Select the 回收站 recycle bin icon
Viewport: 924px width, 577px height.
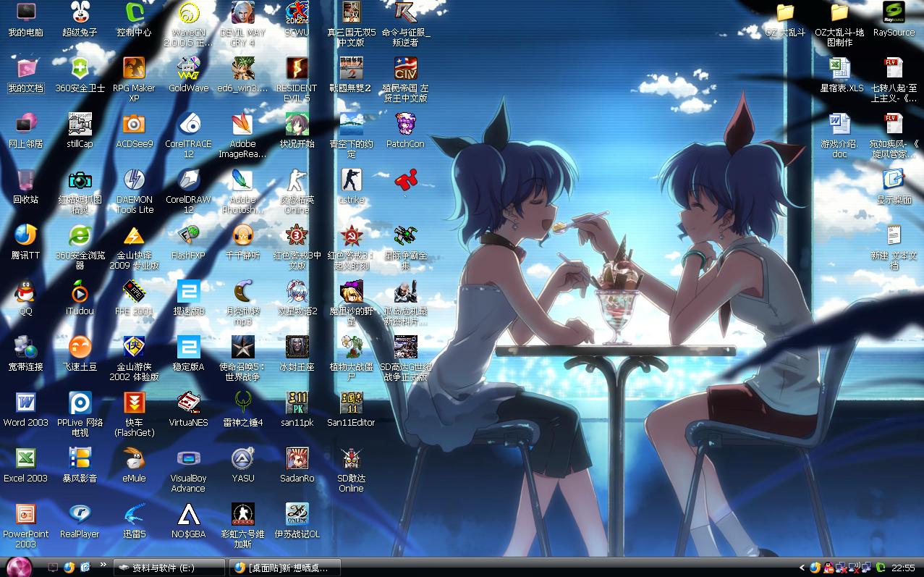25,186
